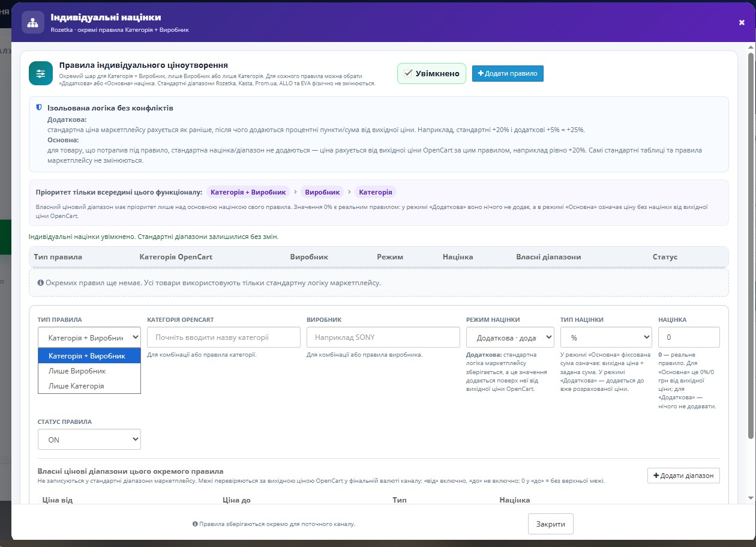Click the Ціна до column header

coord(236,500)
